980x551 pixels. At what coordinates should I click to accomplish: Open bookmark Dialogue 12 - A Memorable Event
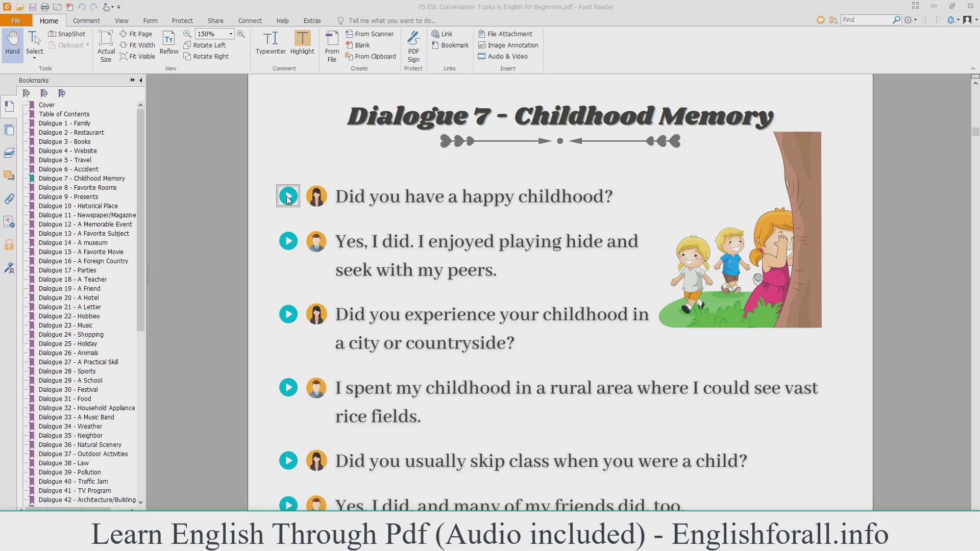click(85, 224)
